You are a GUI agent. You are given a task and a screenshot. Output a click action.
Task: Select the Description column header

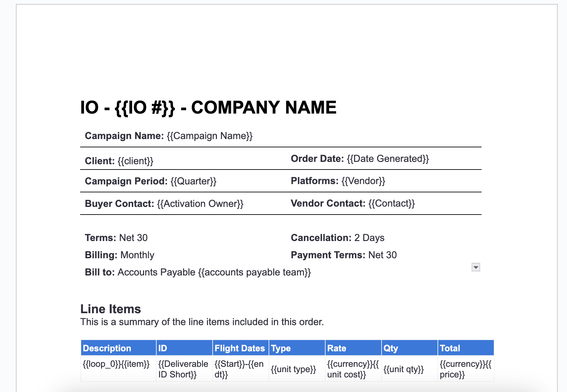pos(107,348)
